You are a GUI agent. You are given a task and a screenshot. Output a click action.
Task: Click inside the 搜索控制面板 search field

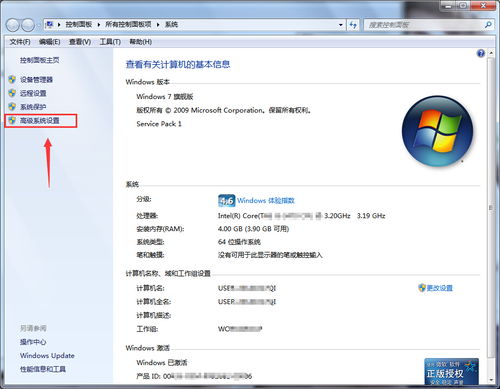(423, 25)
